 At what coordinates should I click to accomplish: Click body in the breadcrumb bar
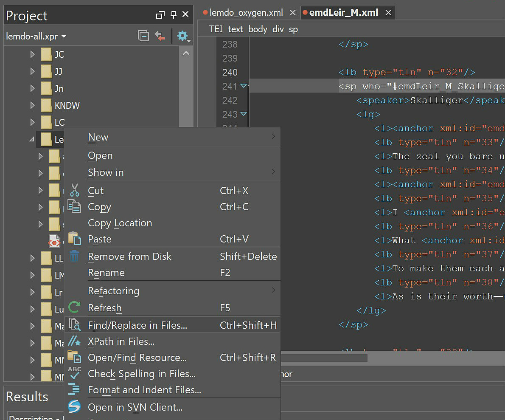258,29
